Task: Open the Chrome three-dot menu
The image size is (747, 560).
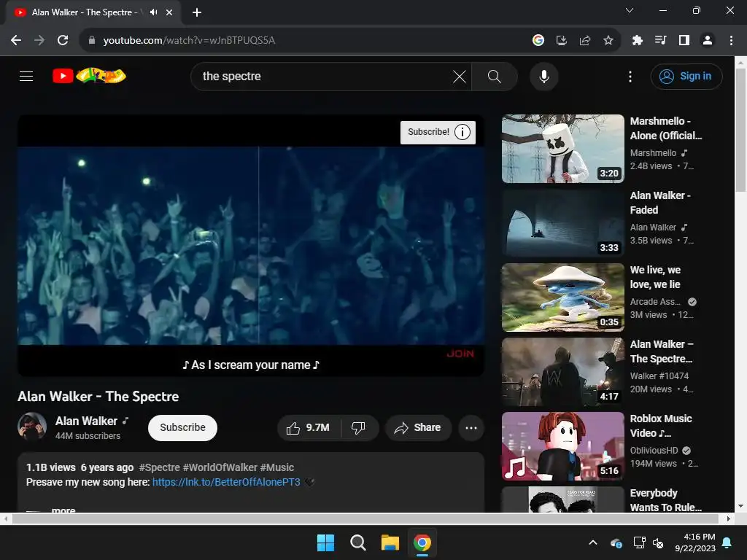Action: pyautogui.click(x=731, y=41)
